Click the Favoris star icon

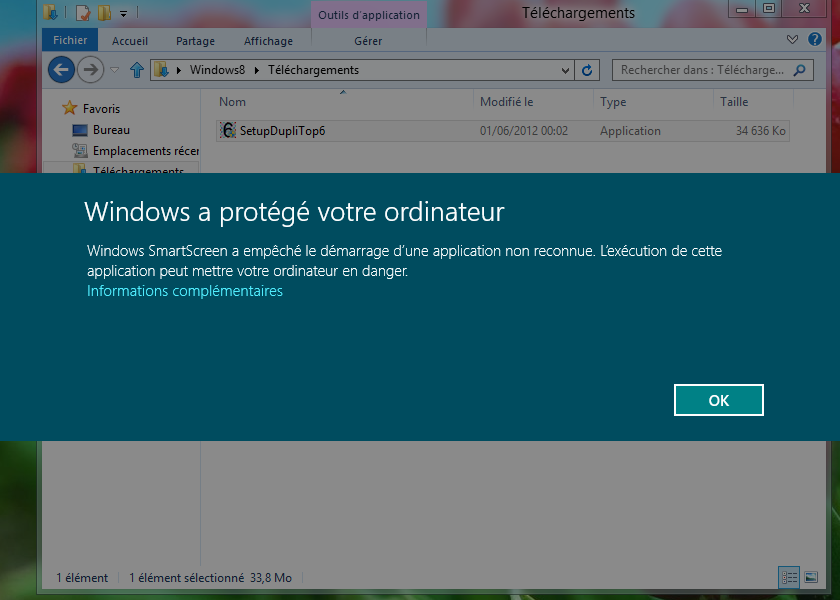click(x=69, y=108)
